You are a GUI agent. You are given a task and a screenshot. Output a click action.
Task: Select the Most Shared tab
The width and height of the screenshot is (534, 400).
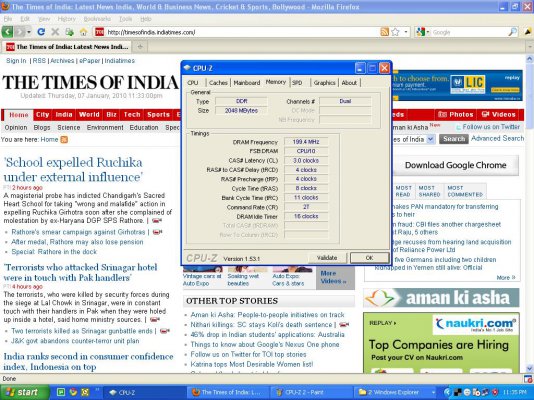tap(429, 191)
